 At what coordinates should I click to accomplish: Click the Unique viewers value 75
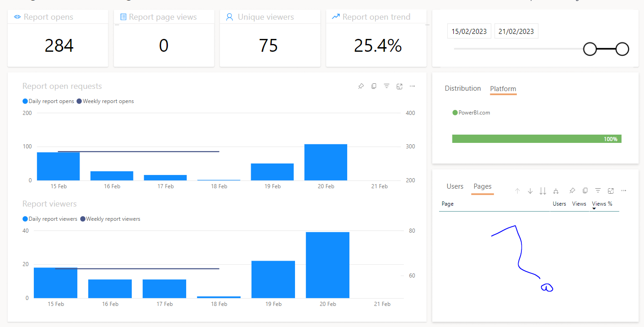coord(268,45)
